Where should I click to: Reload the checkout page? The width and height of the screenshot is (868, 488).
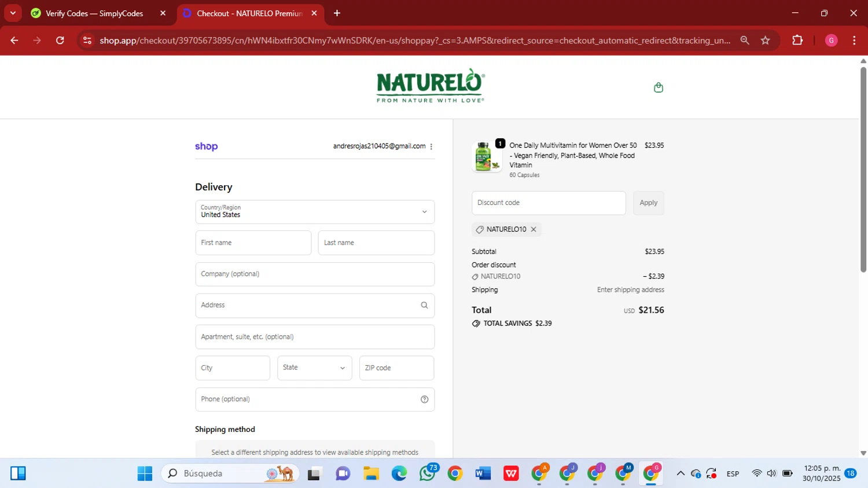point(60,41)
